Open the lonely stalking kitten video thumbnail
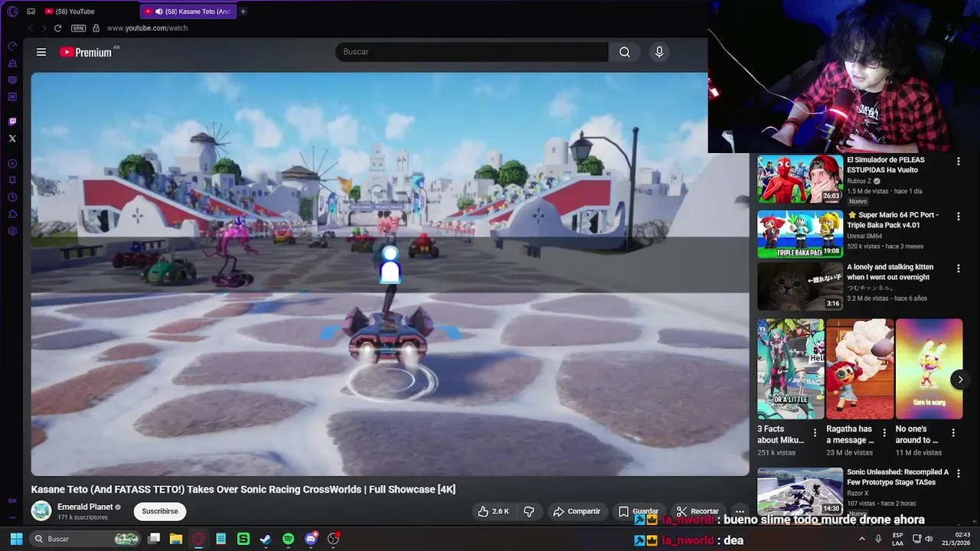980x551 pixels. [800, 286]
